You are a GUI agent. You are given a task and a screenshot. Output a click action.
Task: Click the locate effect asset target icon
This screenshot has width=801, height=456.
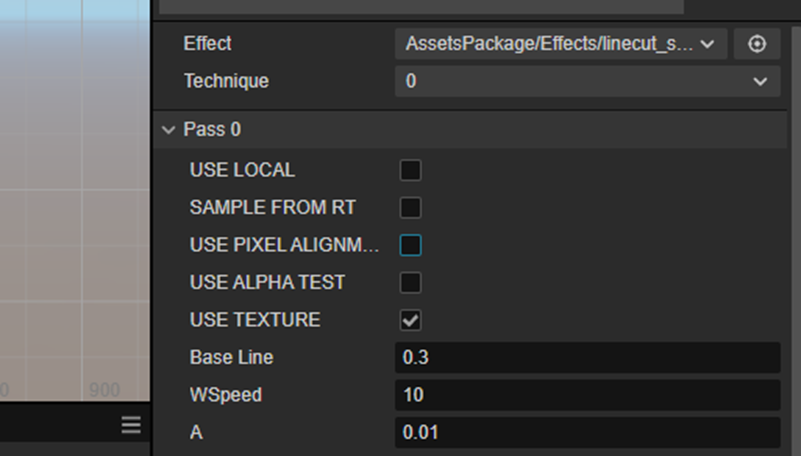(757, 44)
